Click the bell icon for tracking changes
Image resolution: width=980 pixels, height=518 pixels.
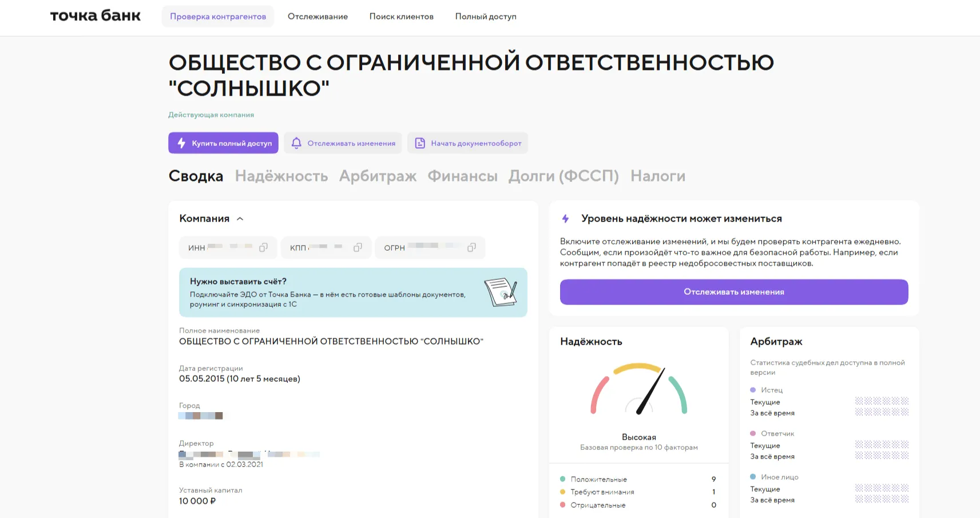tap(296, 143)
